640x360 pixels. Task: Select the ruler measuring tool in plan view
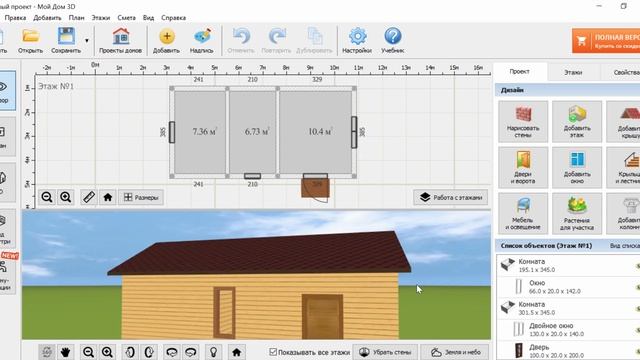coord(89,198)
